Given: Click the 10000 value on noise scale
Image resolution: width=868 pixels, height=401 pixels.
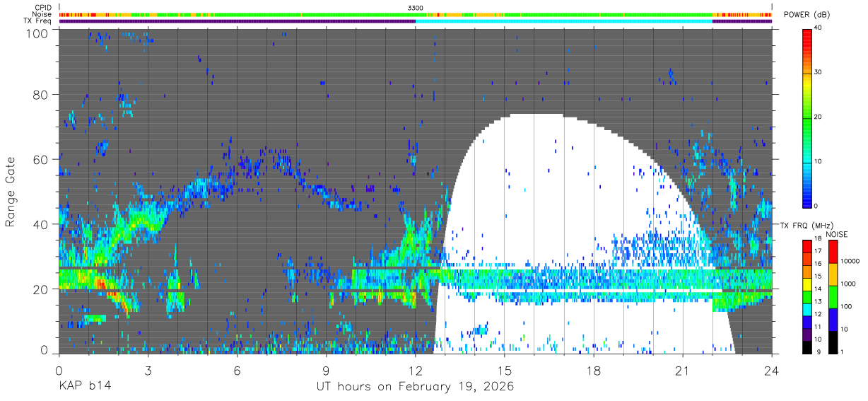Looking at the screenshot, I should coord(848,261).
